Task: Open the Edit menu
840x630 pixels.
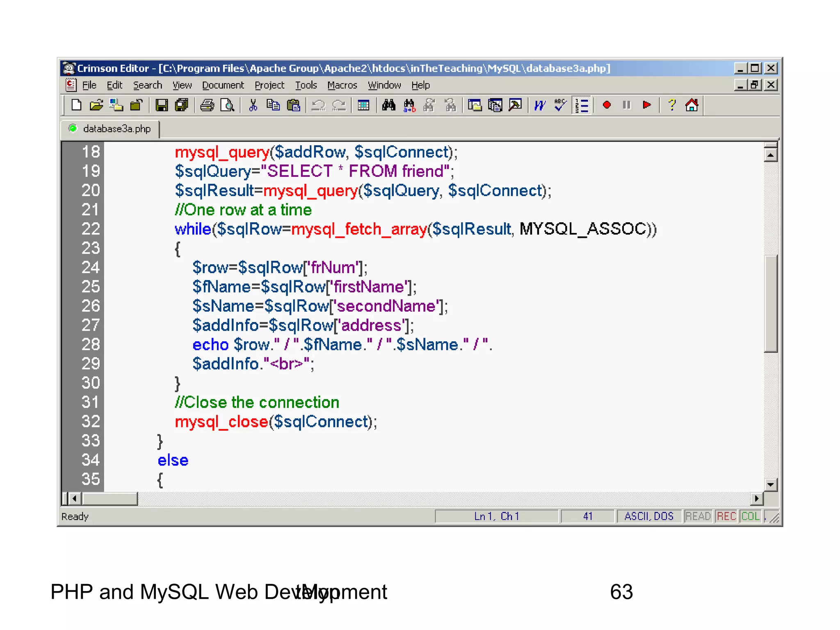Action: point(114,85)
